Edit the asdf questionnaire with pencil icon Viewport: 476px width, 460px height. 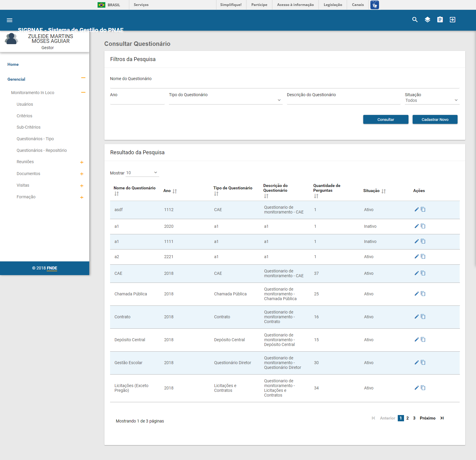(x=416, y=210)
